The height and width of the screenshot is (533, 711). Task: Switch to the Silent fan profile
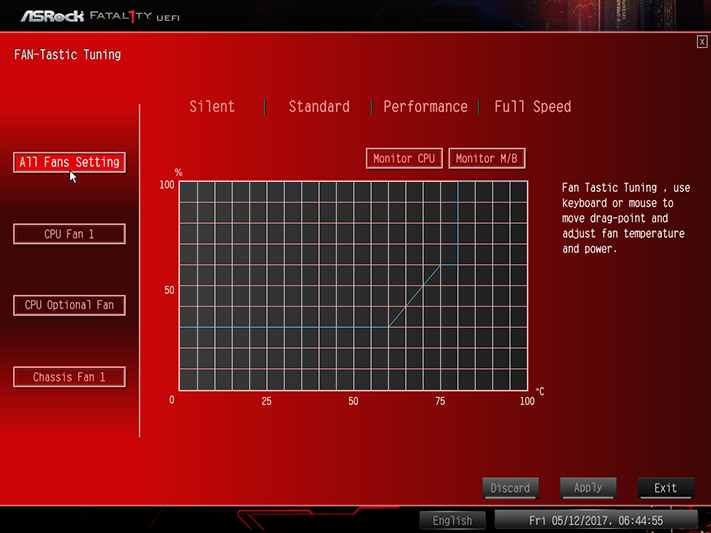pos(212,107)
